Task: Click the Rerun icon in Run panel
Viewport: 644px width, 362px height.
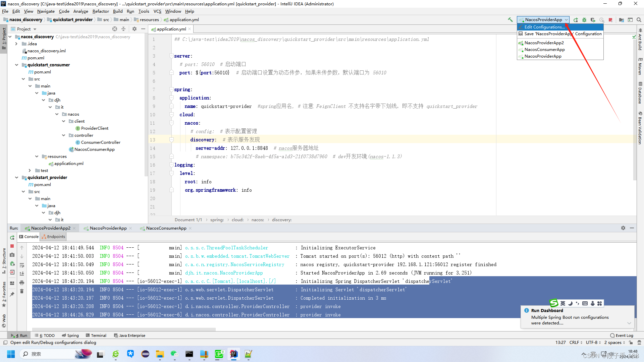Action: pyautogui.click(x=12, y=238)
